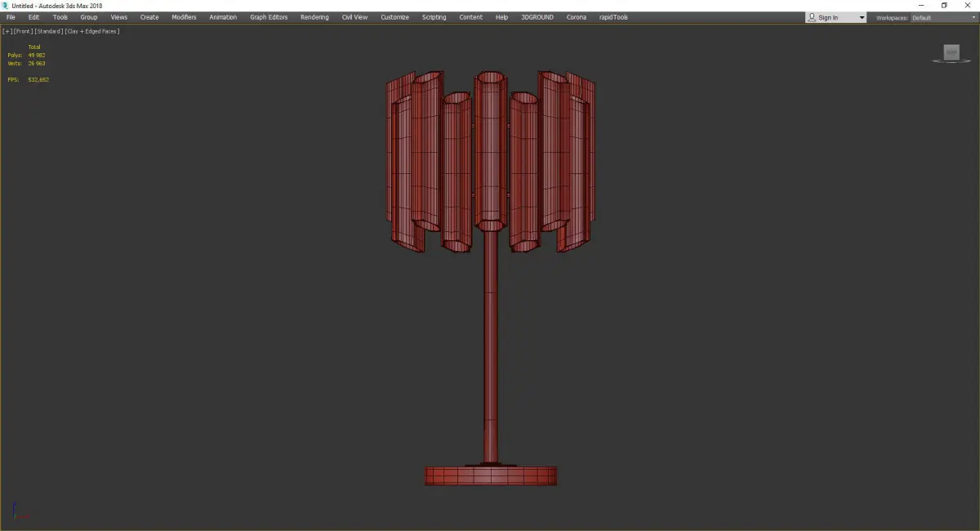This screenshot has width=980, height=531.
Task: Open the Tools menu
Action: click(x=60, y=17)
